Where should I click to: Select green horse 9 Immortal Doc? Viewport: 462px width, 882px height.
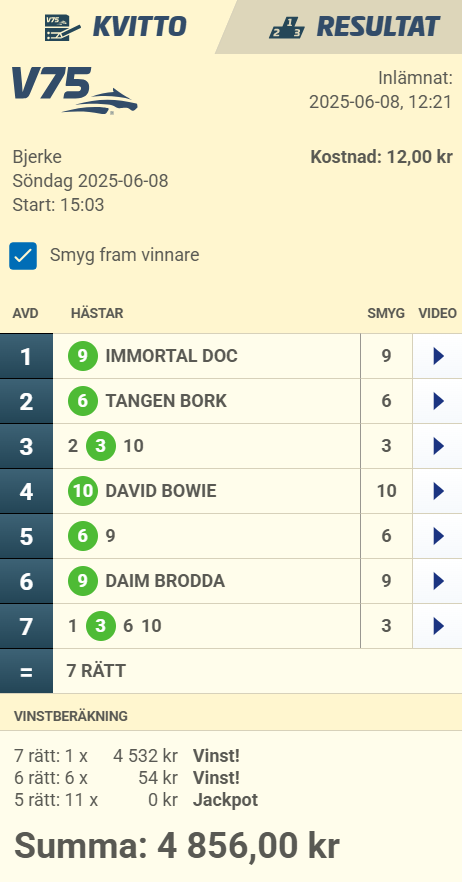83,356
